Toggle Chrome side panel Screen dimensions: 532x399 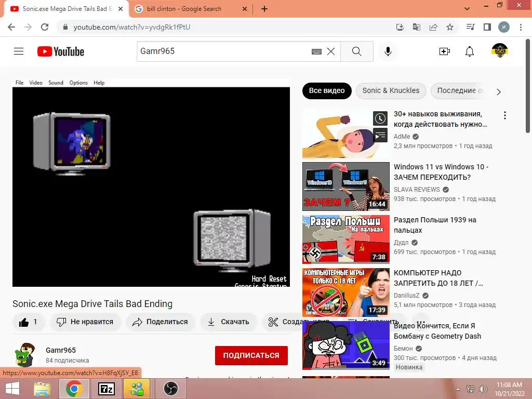click(x=487, y=27)
